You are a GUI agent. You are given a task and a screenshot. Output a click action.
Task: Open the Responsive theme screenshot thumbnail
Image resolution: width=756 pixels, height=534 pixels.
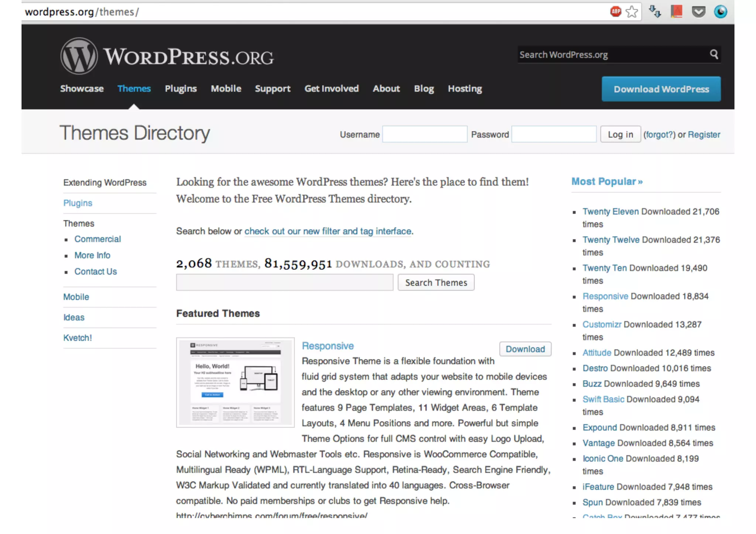pos(235,382)
